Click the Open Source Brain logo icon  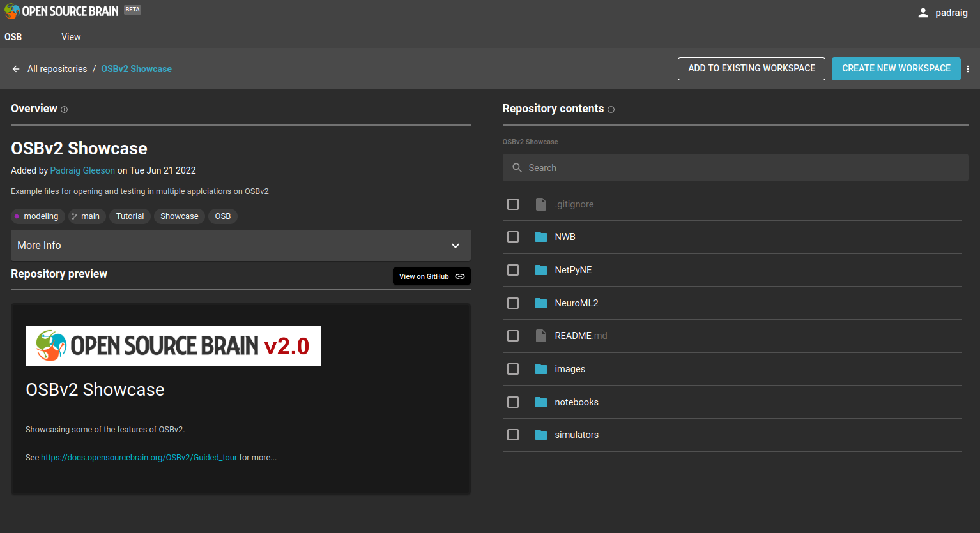click(12, 11)
